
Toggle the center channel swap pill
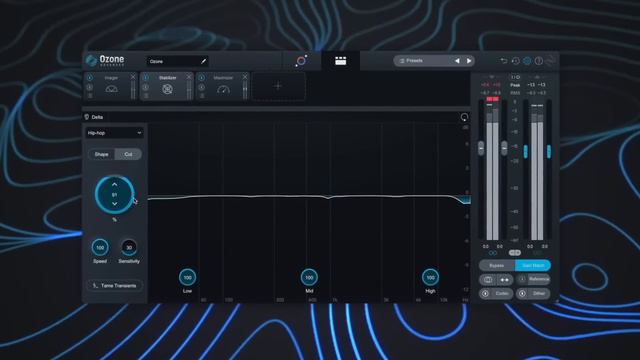click(515, 253)
